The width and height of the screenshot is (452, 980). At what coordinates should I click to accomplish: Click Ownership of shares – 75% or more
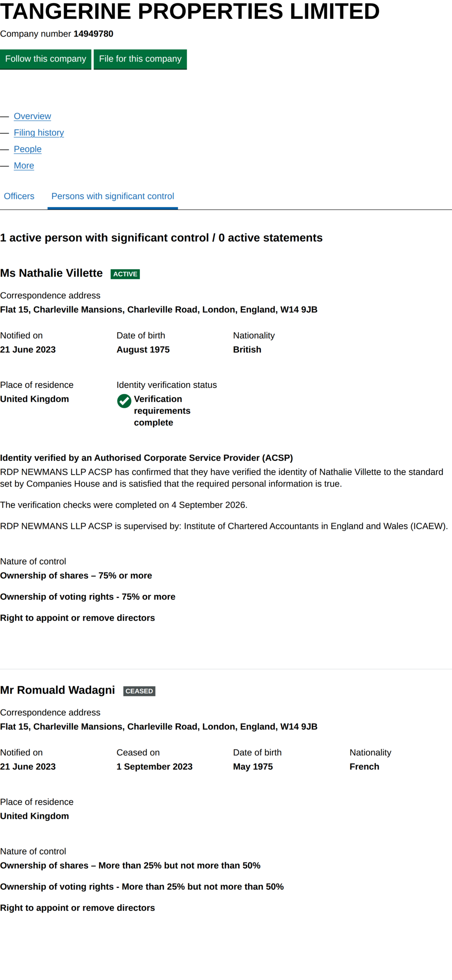(76, 575)
